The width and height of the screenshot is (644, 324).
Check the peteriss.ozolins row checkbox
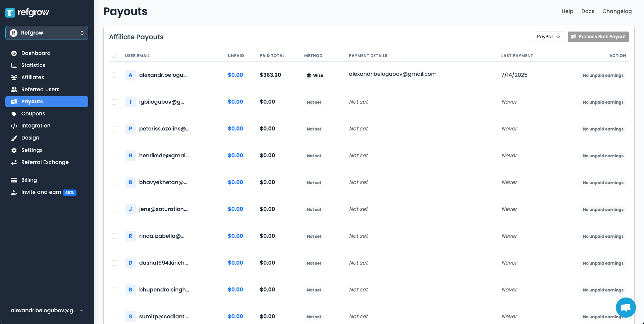point(114,129)
